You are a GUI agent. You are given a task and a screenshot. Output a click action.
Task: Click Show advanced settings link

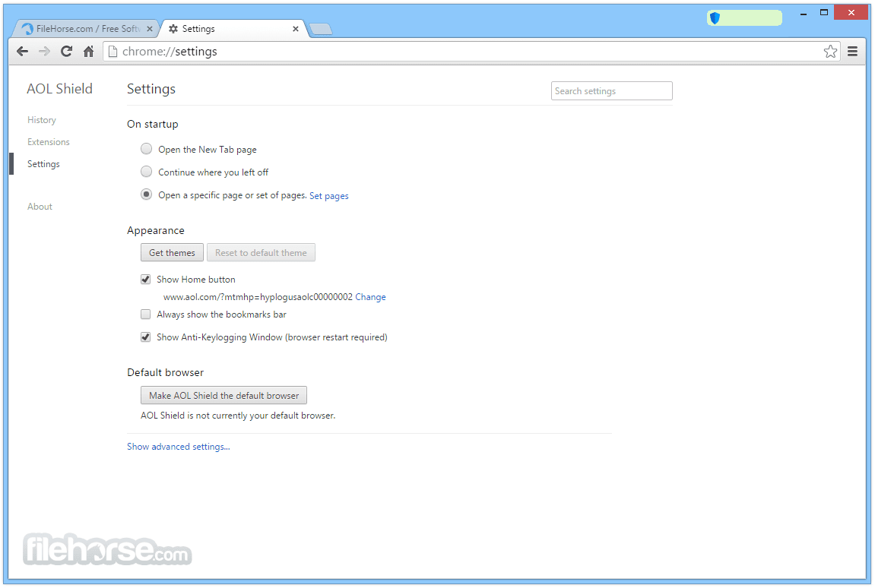[179, 446]
